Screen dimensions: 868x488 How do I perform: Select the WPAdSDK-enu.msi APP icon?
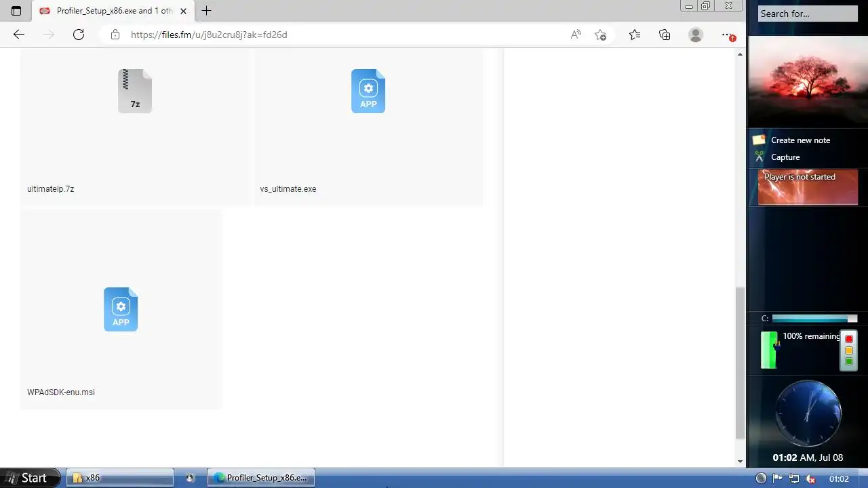tap(121, 309)
